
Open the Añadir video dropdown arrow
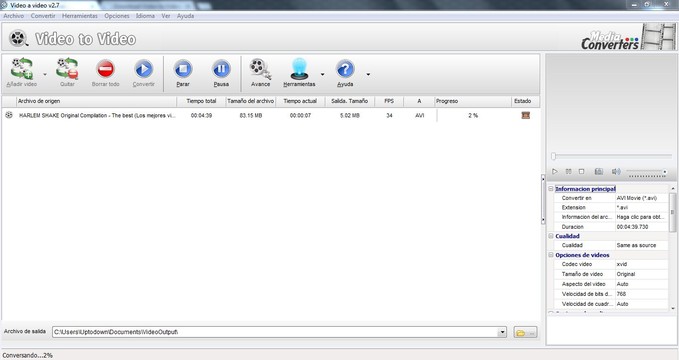(45, 74)
